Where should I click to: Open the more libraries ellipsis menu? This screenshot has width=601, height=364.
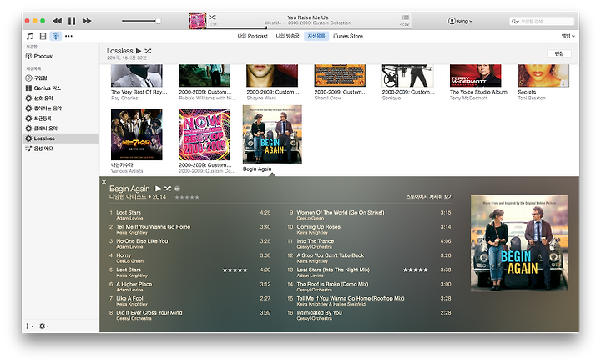tap(68, 36)
